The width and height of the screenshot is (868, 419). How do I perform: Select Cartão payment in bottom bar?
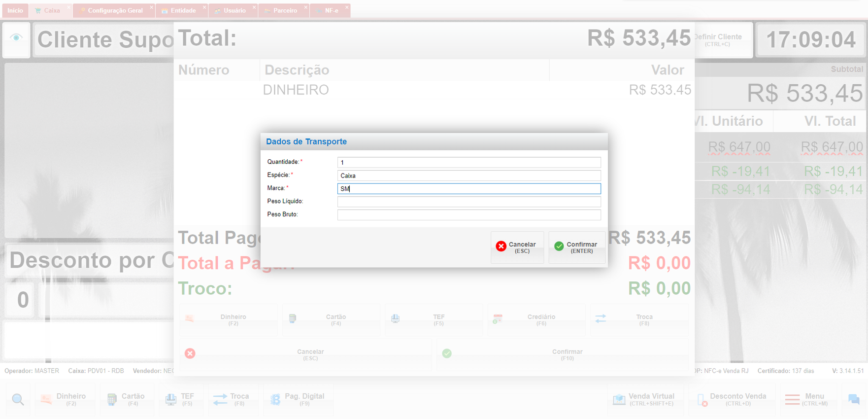[127, 399]
